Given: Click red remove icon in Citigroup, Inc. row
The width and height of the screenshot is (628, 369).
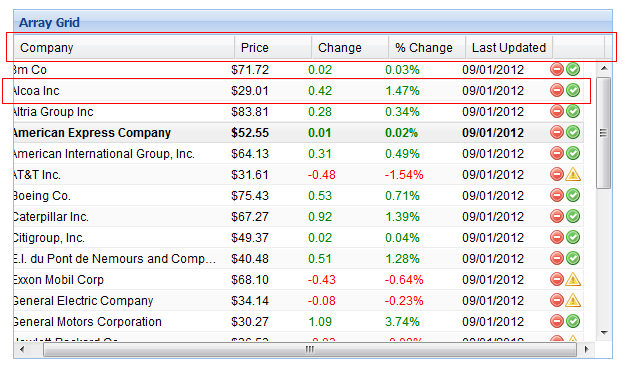Looking at the screenshot, I should pyautogui.click(x=557, y=237).
